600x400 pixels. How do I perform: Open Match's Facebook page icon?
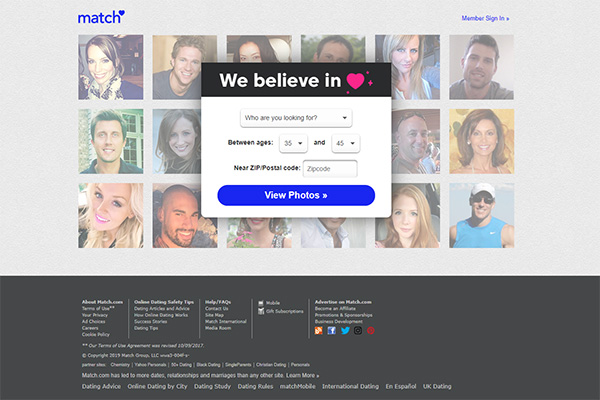(x=331, y=330)
